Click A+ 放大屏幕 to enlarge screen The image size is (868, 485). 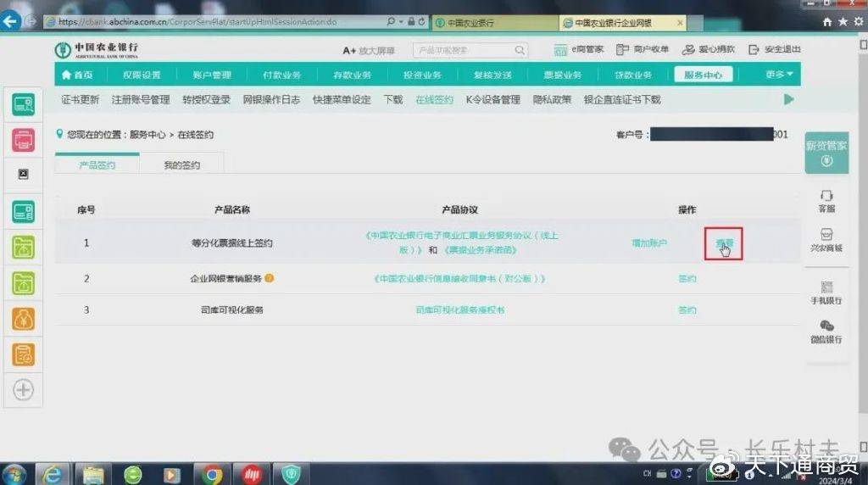(369, 50)
